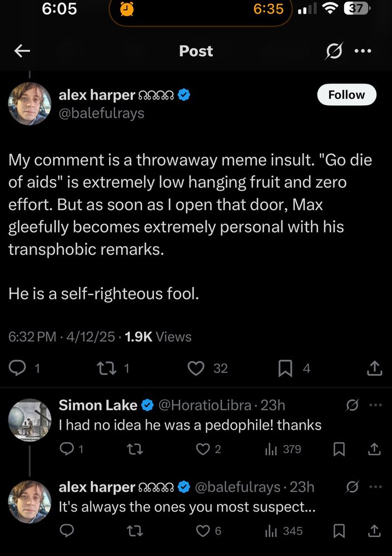
Task: Share alex harper's last reply
Action: 374,531
